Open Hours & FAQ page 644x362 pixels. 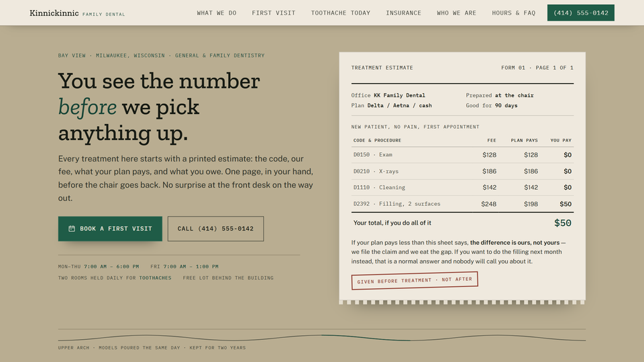point(513,13)
